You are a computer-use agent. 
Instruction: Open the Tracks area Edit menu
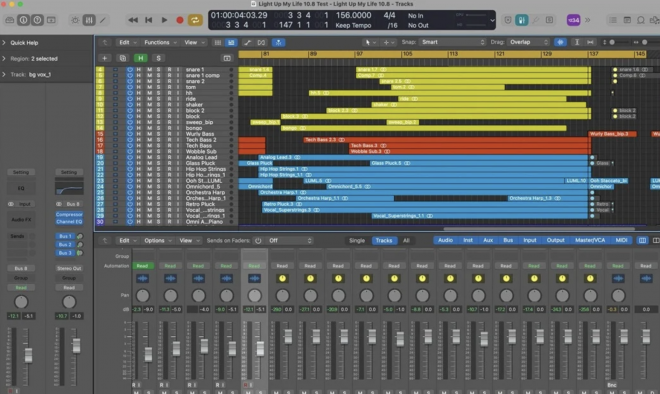(127, 42)
